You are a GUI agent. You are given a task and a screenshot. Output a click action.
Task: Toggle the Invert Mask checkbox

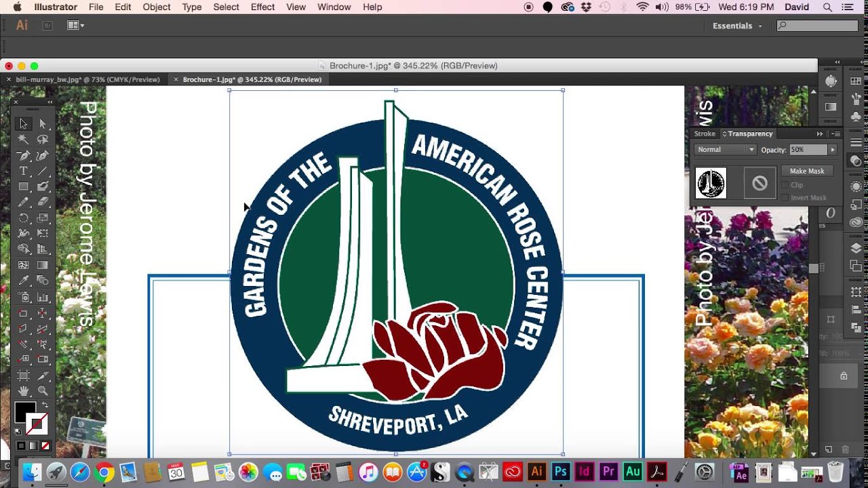click(785, 198)
